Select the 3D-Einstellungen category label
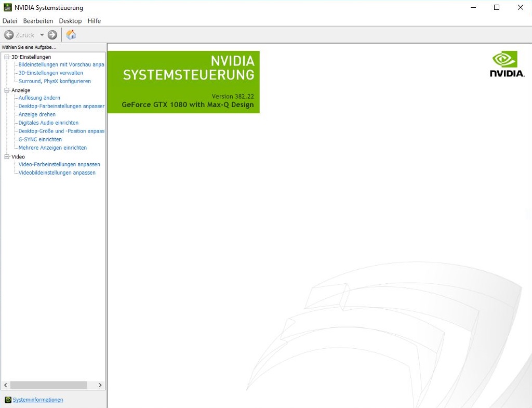 pos(31,57)
